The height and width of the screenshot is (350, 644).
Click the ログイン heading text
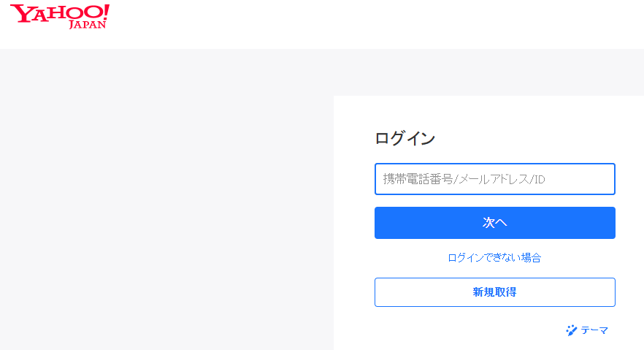(405, 139)
